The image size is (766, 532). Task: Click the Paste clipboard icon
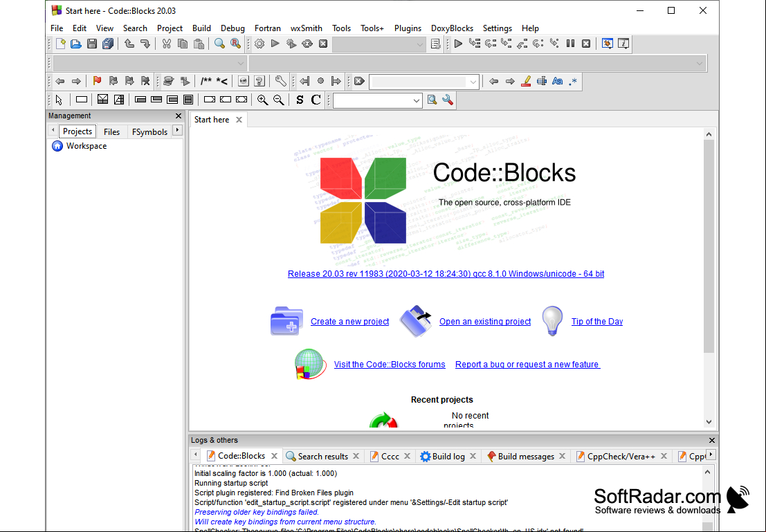(199, 44)
